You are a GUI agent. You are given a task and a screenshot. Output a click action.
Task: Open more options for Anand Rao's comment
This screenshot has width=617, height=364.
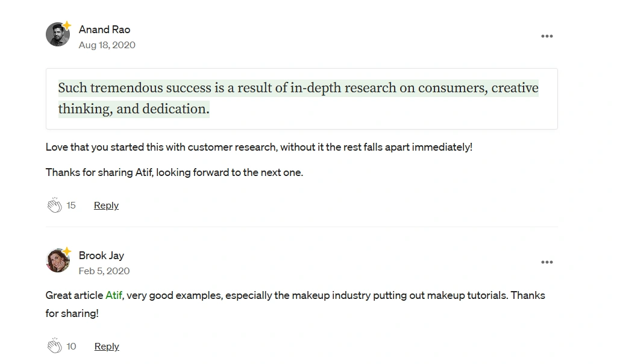coord(547,36)
